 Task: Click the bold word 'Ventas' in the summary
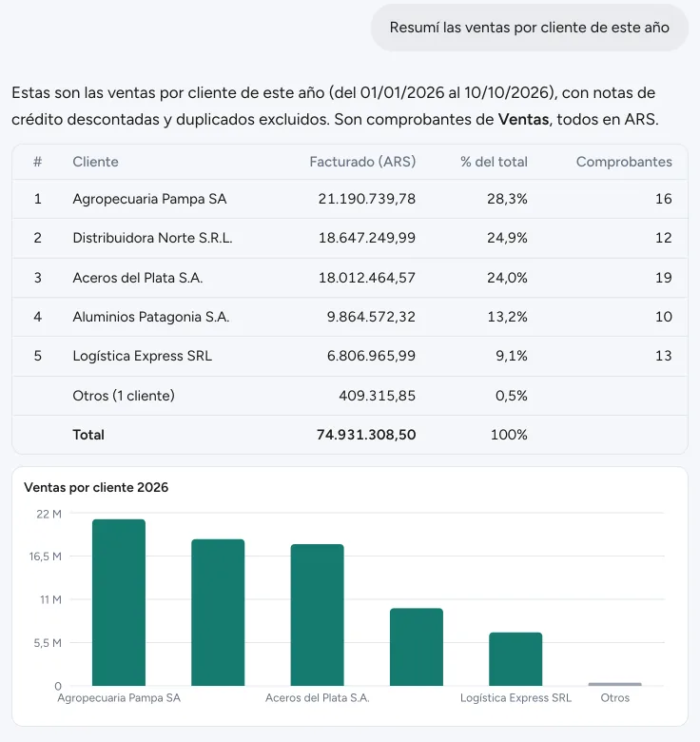tap(523, 119)
